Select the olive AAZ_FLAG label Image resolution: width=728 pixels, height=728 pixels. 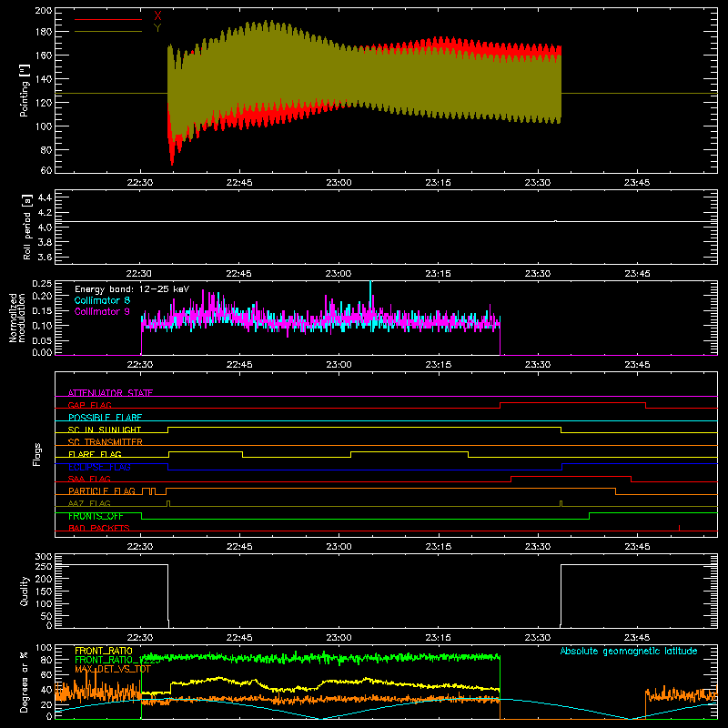point(89,503)
